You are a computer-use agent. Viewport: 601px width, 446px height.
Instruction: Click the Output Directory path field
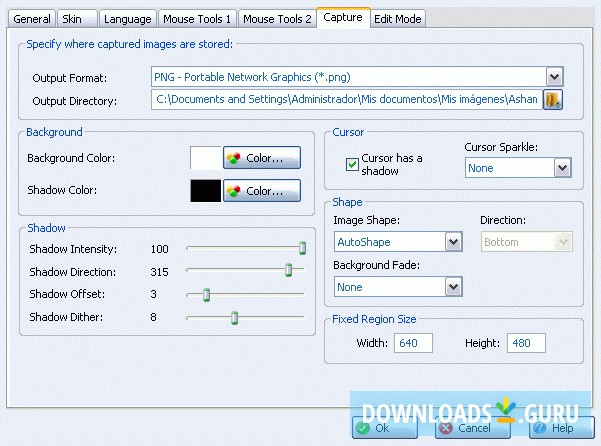coord(347,100)
